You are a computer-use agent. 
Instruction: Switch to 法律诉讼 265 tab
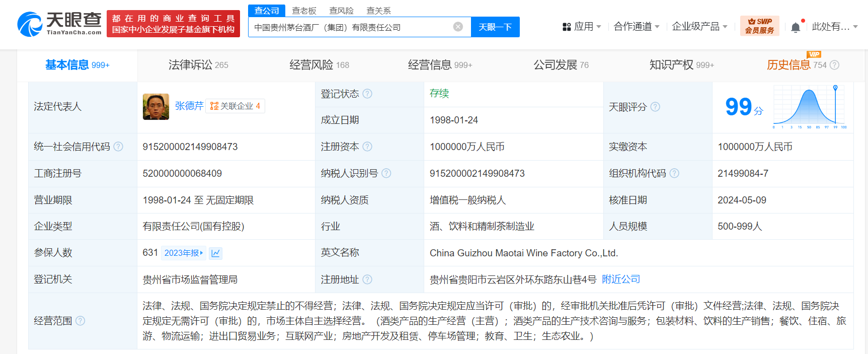[198, 65]
